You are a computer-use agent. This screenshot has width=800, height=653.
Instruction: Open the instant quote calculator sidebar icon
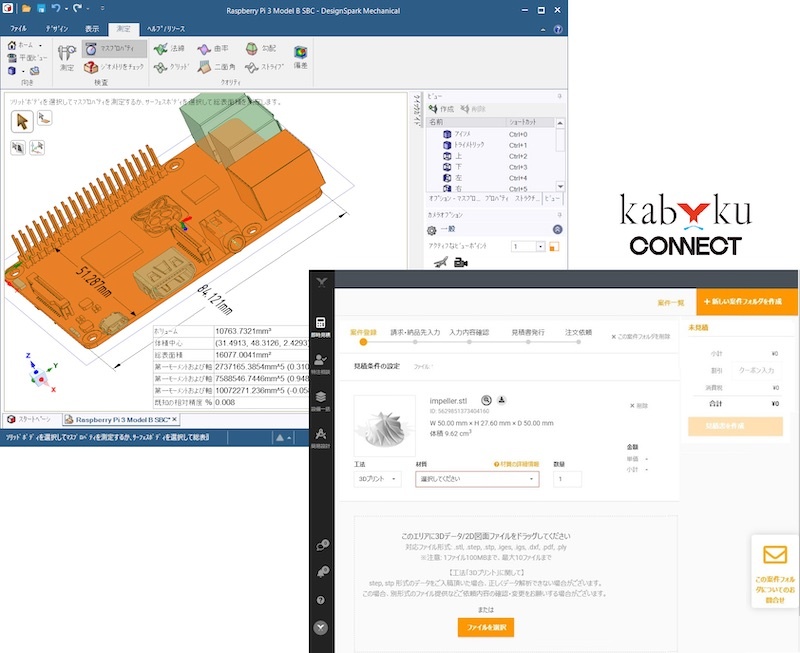click(321, 327)
